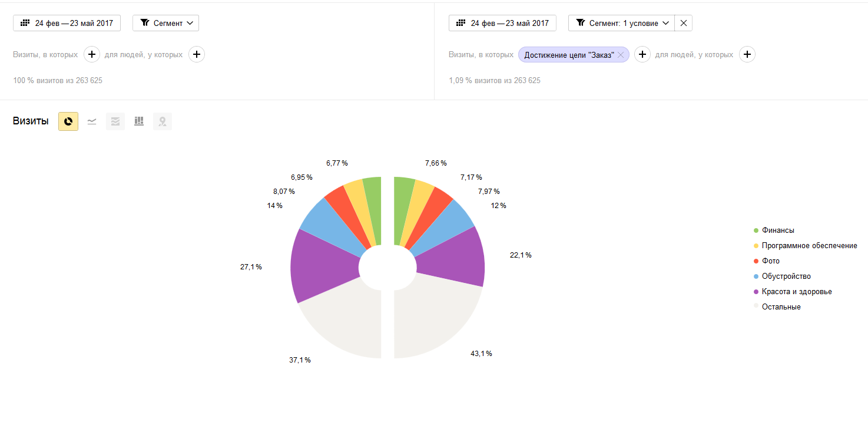Clear the right segment with X button
868x425 pixels.
tap(683, 23)
